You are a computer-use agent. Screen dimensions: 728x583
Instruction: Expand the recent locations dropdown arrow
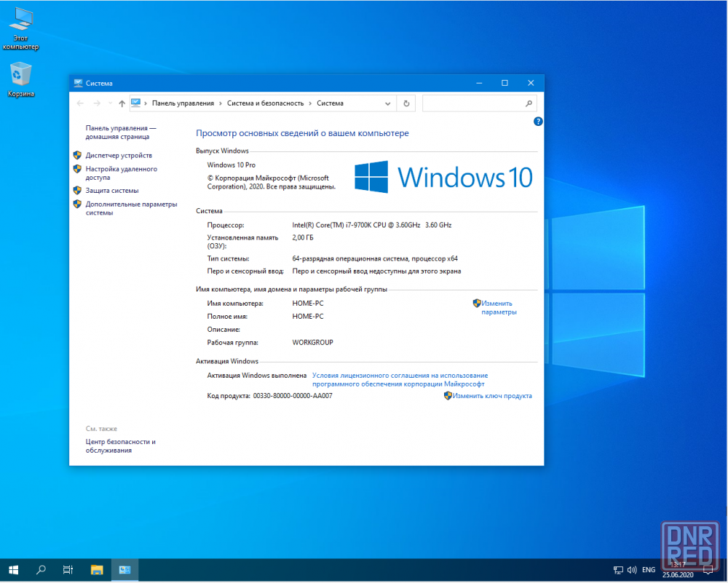(x=108, y=103)
